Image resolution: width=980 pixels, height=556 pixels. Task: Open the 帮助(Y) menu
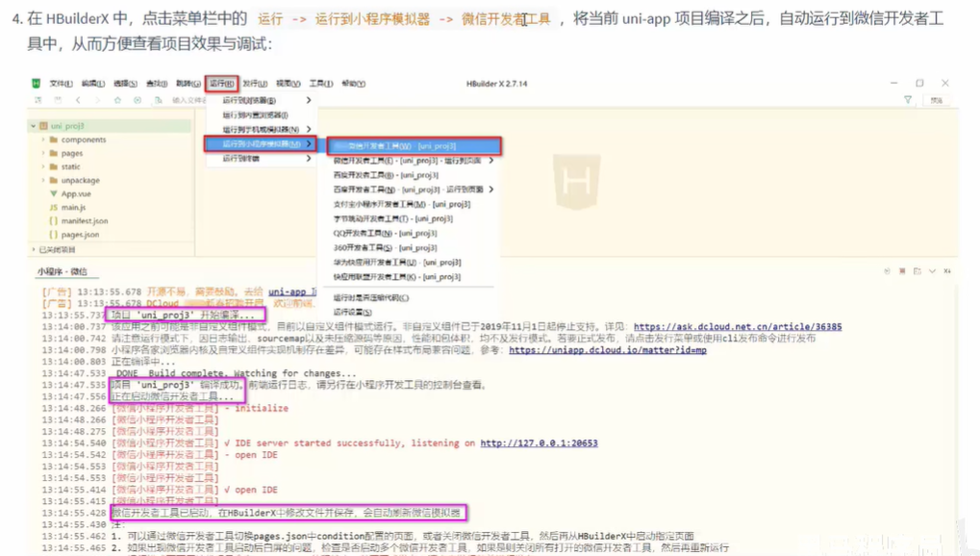tap(354, 83)
